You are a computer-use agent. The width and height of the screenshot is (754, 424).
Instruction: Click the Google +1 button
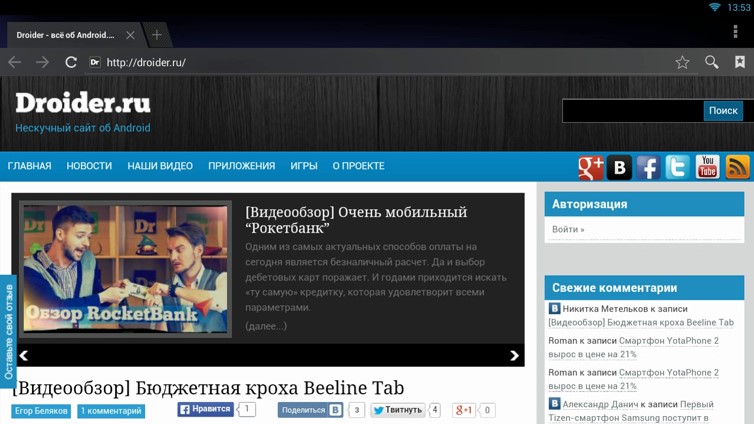(465, 410)
